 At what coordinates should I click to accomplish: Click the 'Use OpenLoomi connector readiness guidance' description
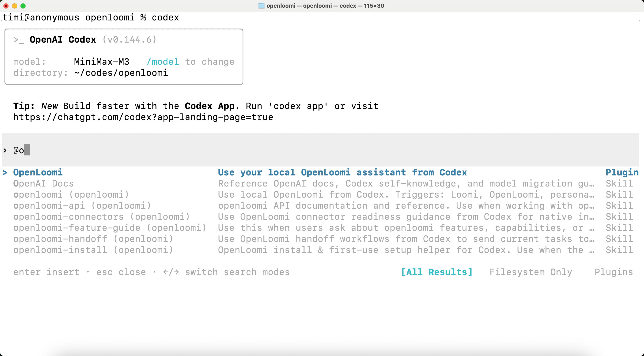(x=406, y=217)
